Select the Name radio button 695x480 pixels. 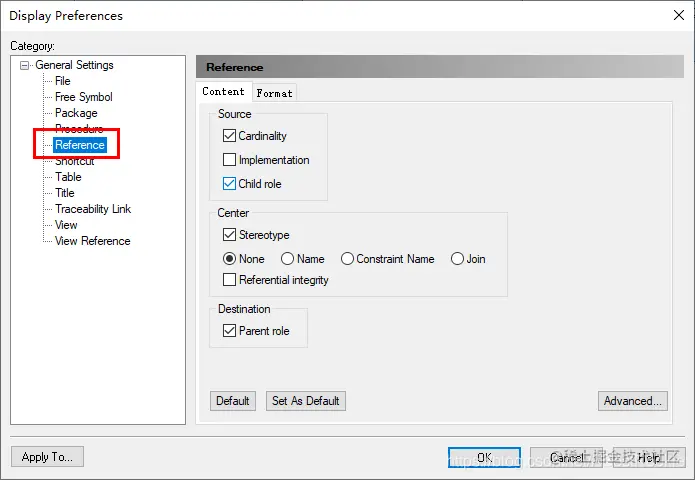coord(287,258)
